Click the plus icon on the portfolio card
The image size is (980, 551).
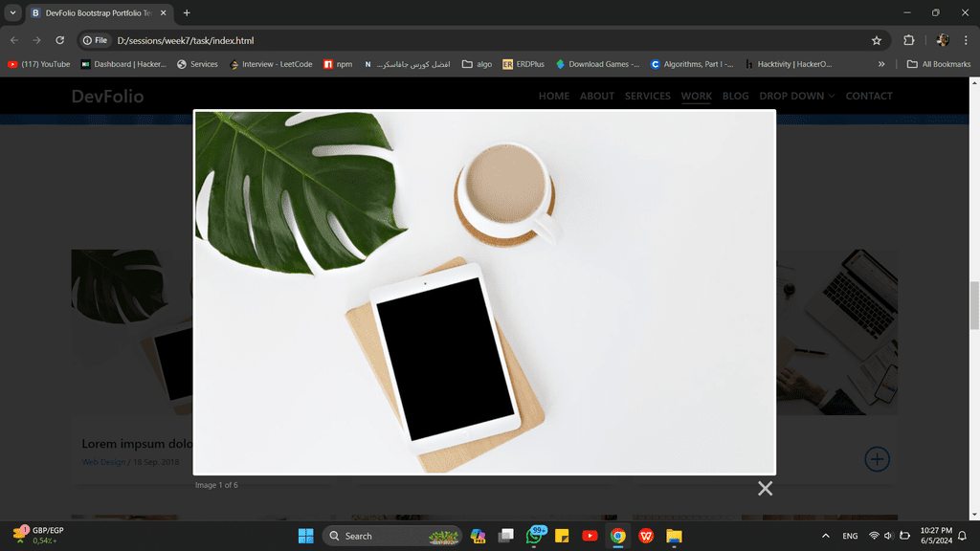pyautogui.click(x=877, y=459)
